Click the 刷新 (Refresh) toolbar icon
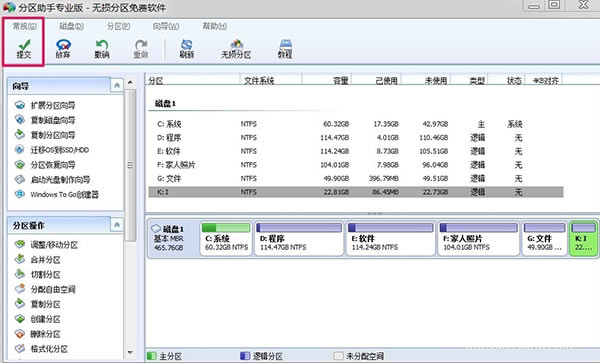600x363 pixels. [x=186, y=44]
